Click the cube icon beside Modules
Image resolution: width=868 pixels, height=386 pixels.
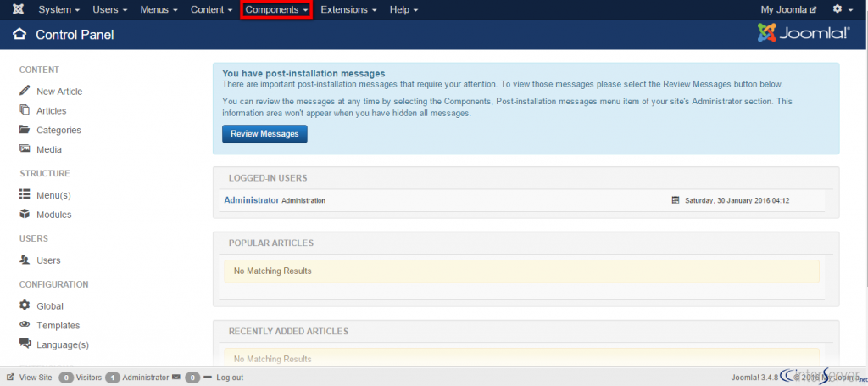[25, 214]
